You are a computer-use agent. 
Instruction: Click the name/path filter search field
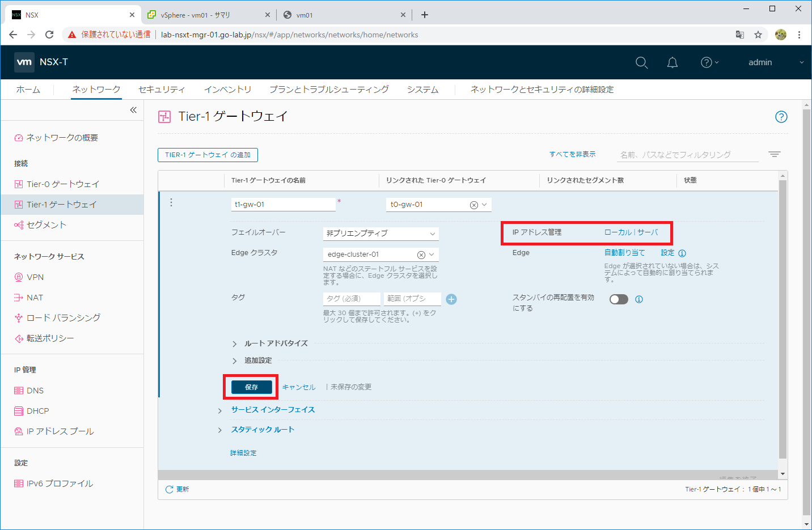pyautogui.click(x=687, y=155)
